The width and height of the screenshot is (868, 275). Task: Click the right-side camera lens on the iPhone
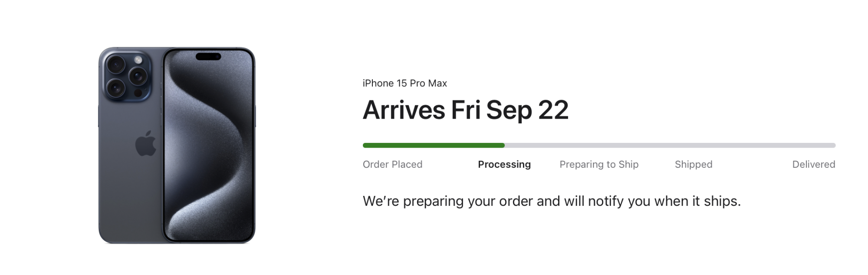pyautogui.click(x=138, y=76)
